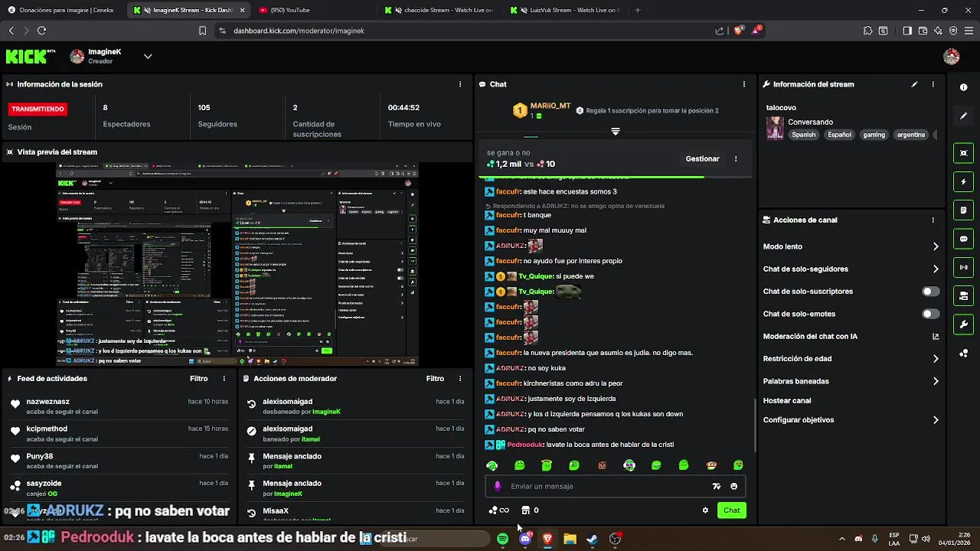Select the monkey emote in the quick bar
Screen dimensions: 980x551
coord(711,465)
